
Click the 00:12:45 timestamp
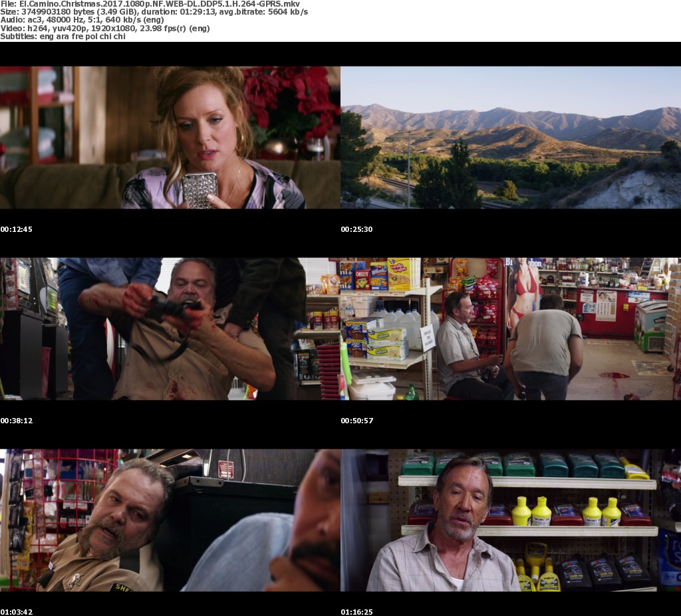(17, 229)
